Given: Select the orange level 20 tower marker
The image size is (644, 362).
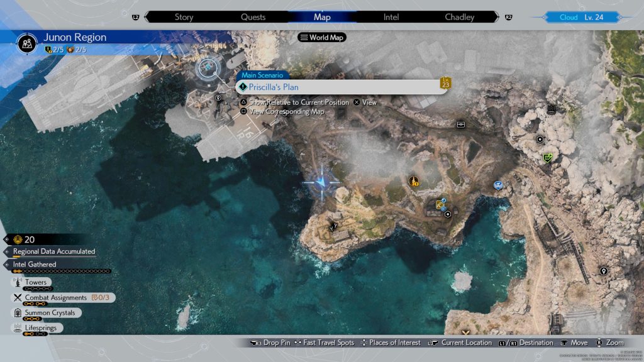Looking at the screenshot, I should 414,182.
